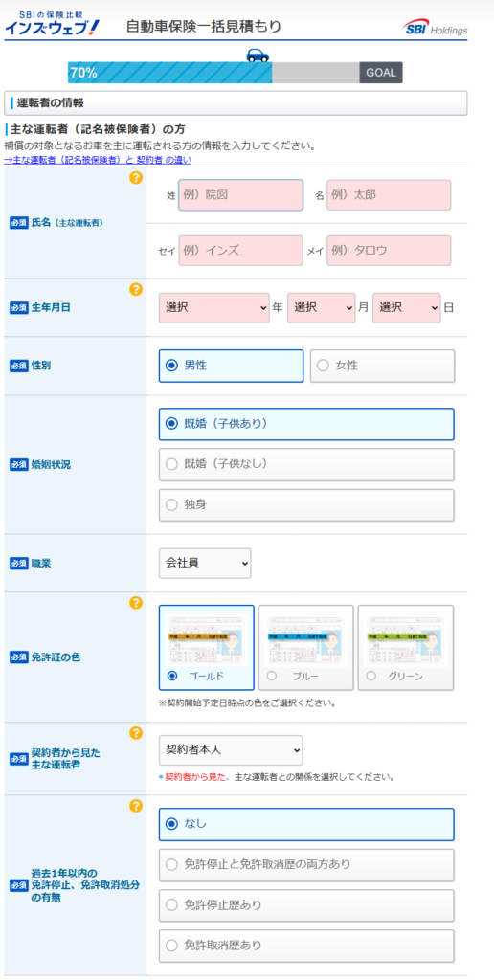
Task: Click the インズウェブ logo
Action: click(52, 24)
